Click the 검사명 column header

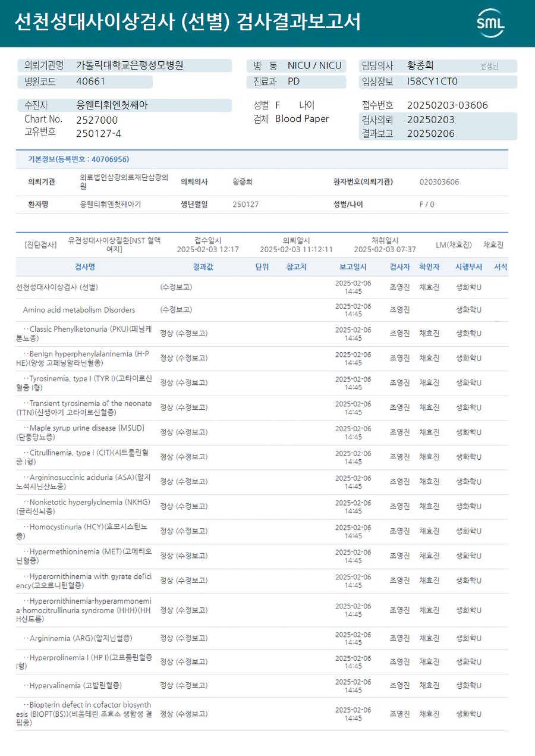(84, 267)
